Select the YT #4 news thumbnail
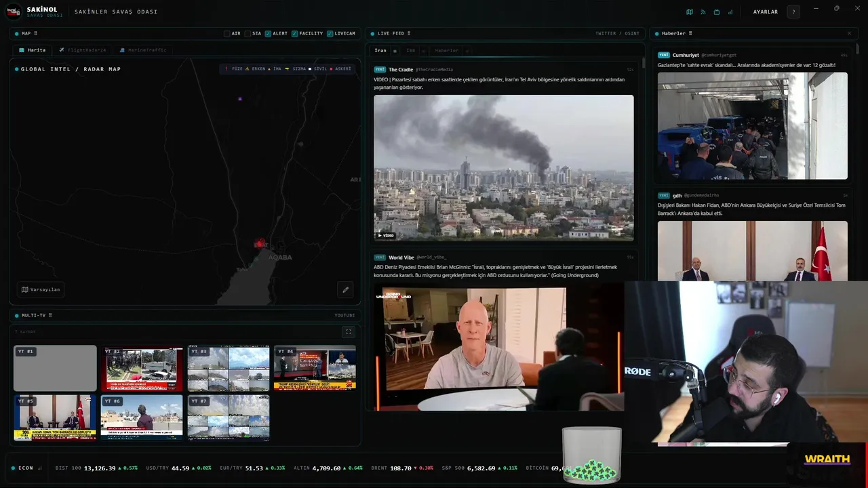Screen dimensions: 868x488 click(315, 368)
